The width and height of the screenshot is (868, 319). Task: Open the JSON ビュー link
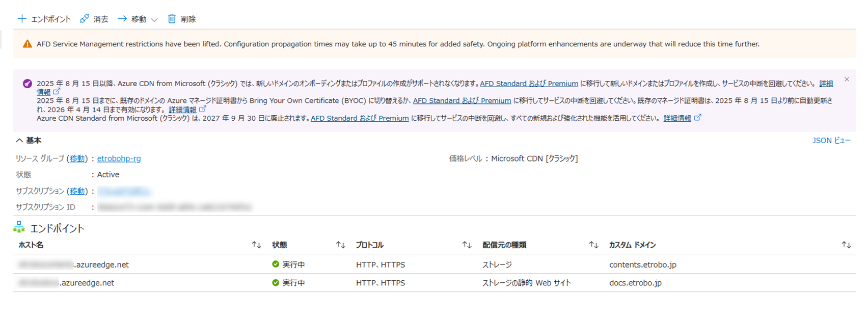831,140
